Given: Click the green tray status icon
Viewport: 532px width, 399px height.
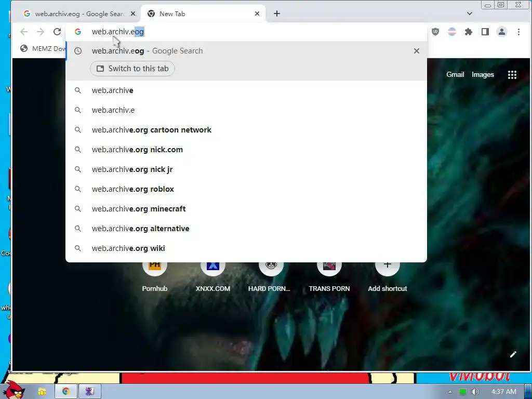Looking at the screenshot, I should [x=462, y=392].
